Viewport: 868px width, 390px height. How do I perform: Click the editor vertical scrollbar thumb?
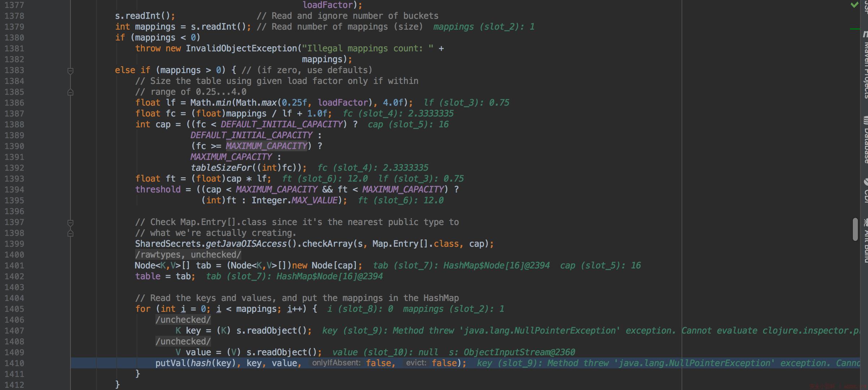point(855,229)
